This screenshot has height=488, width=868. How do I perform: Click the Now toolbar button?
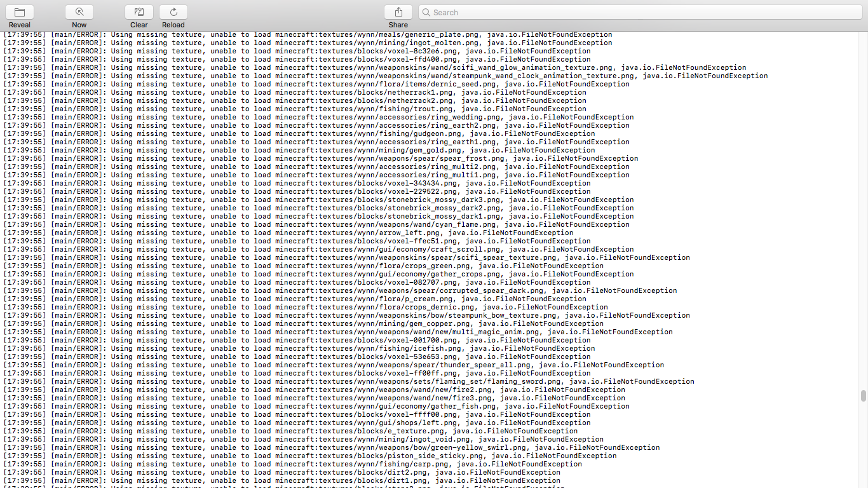point(79,12)
